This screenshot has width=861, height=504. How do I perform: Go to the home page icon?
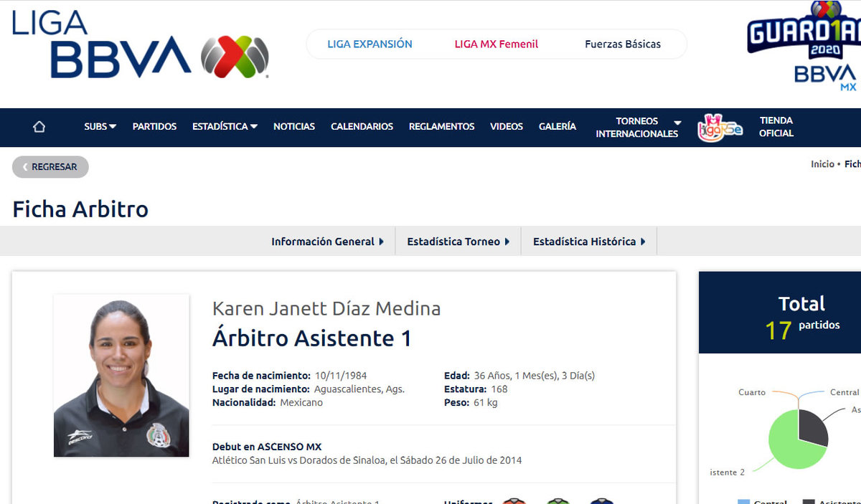[x=39, y=127]
